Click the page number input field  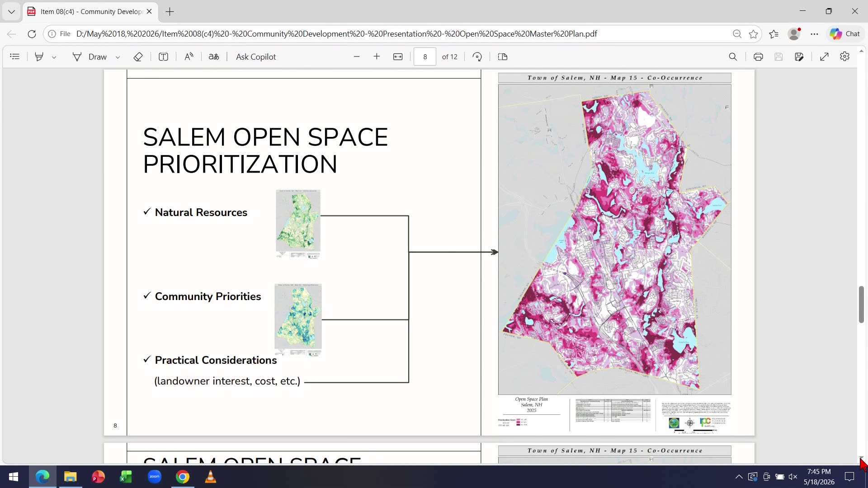pos(425,57)
